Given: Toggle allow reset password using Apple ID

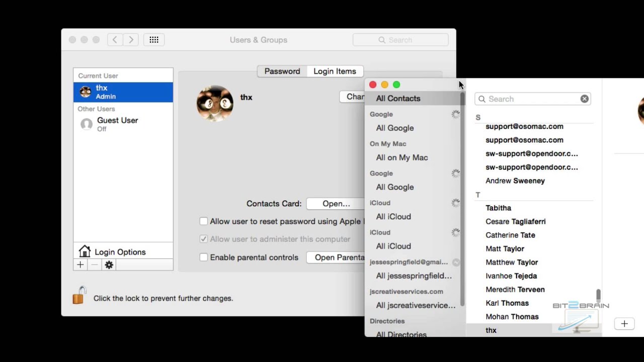Looking at the screenshot, I should [203, 221].
